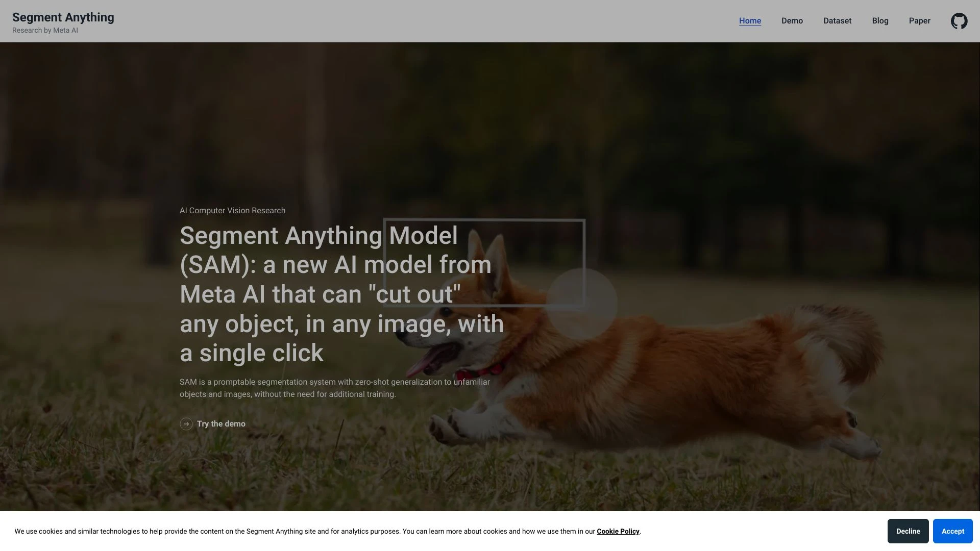This screenshot has height=551, width=980.
Task: Open the Cookie Policy link
Action: (x=618, y=531)
